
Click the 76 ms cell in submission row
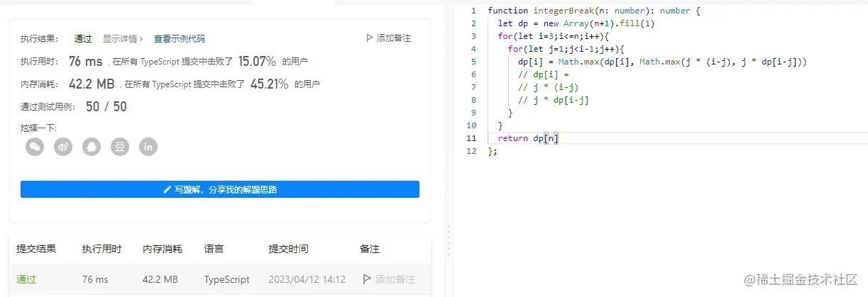click(x=95, y=279)
